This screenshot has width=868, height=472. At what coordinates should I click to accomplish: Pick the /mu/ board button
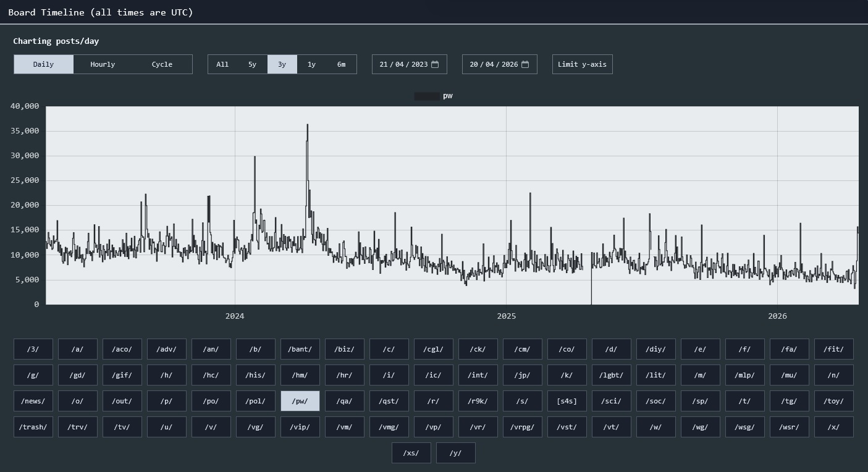click(x=790, y=375)
